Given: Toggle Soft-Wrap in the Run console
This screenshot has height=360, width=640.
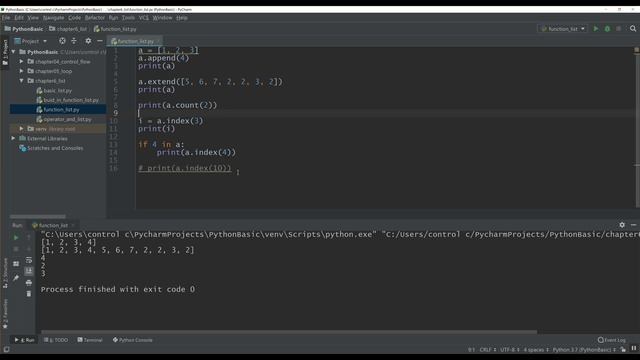Looking at the screenshot, I should 29,260.
